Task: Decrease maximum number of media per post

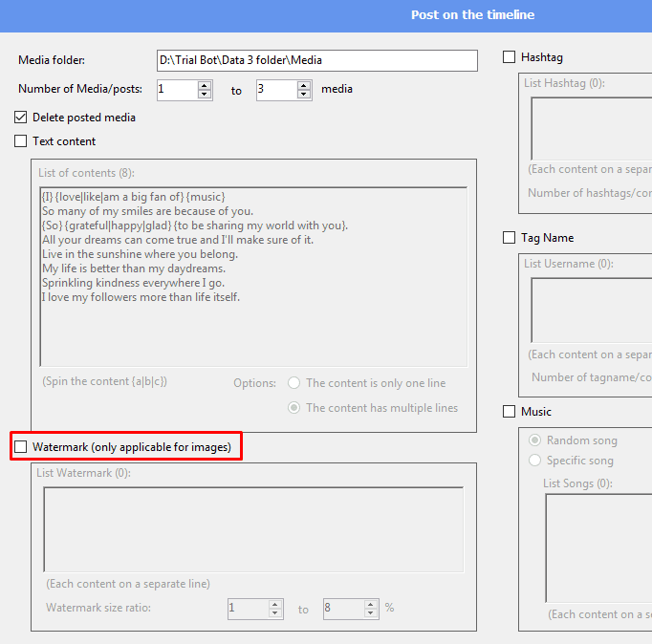Action: (304, 94)
